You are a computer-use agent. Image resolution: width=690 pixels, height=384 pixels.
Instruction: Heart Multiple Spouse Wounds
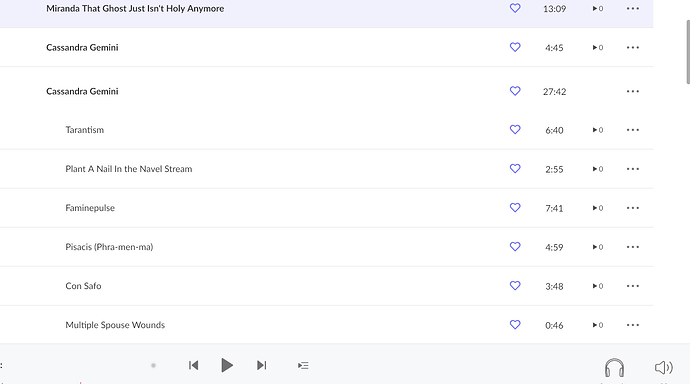[x=515, y=325]
